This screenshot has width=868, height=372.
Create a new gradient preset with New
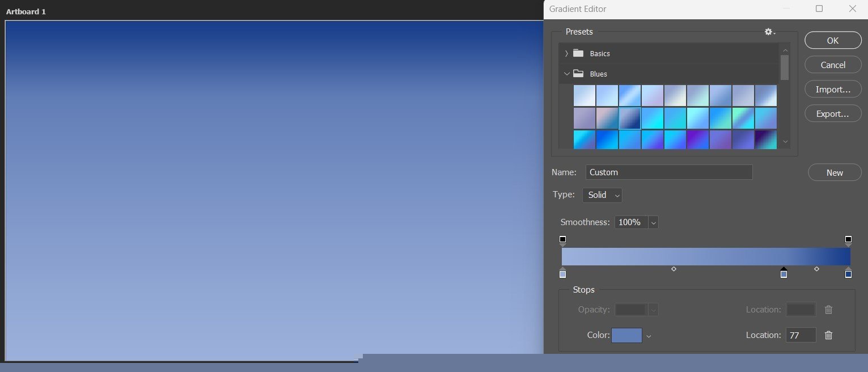tap(834, 172)
